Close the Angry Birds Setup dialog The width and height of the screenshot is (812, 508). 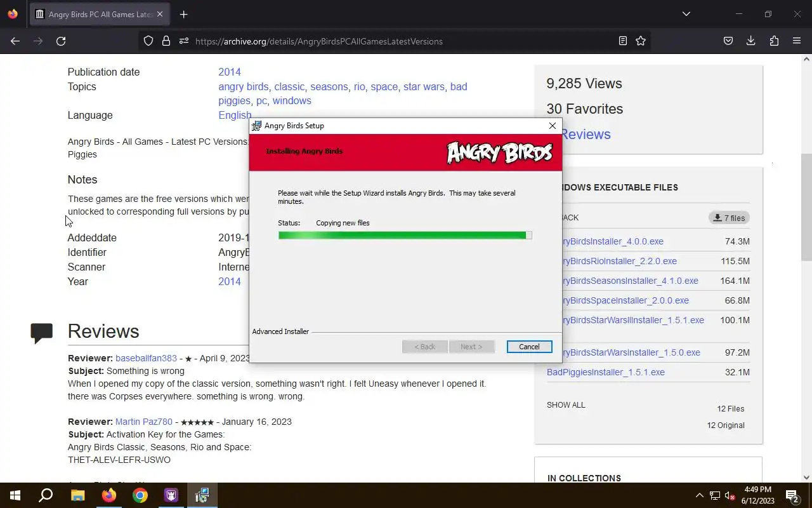tap(553, 126)
